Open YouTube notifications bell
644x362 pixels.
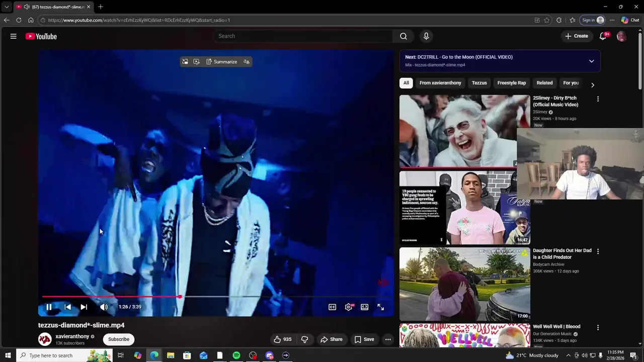coord(603,36)
